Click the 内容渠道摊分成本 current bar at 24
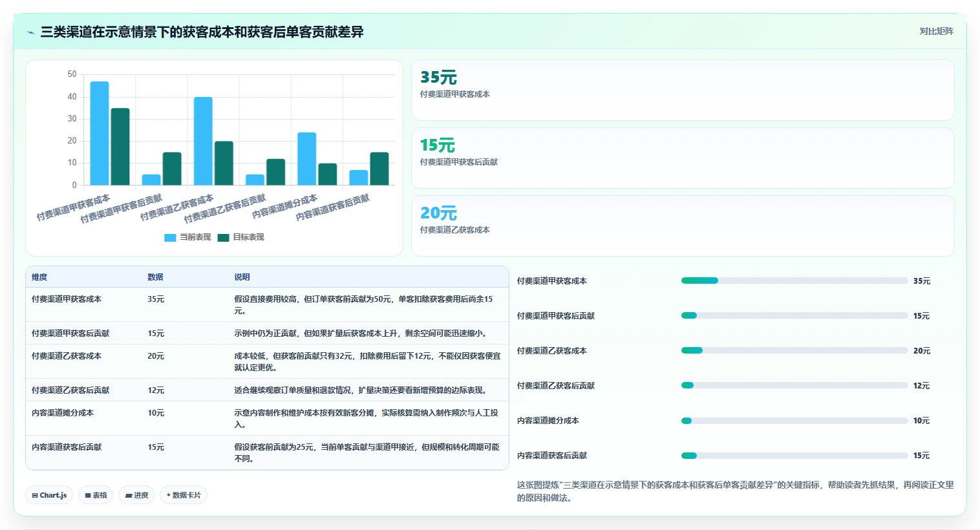The height and width of the screenshot is (530, 980). (306, 159)
